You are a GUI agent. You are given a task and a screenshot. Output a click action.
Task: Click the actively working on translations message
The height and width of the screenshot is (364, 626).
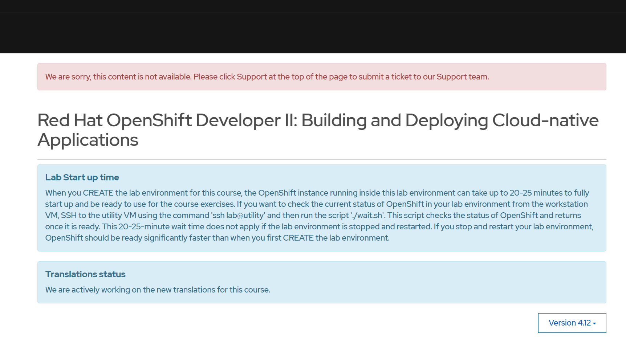coord(158,290)
